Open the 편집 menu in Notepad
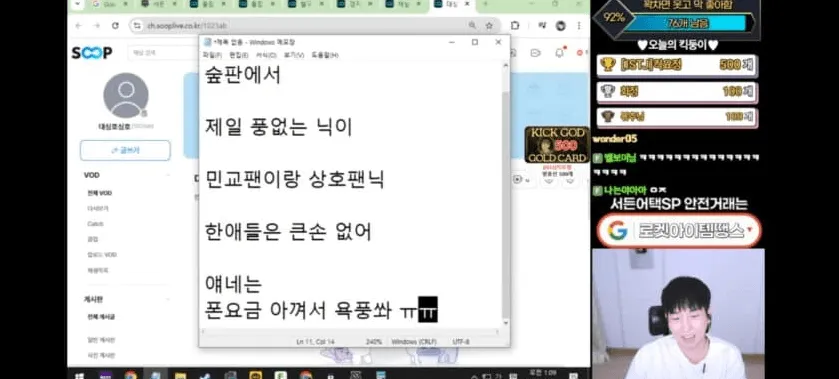839x379 pixels. tap(239, 55)
